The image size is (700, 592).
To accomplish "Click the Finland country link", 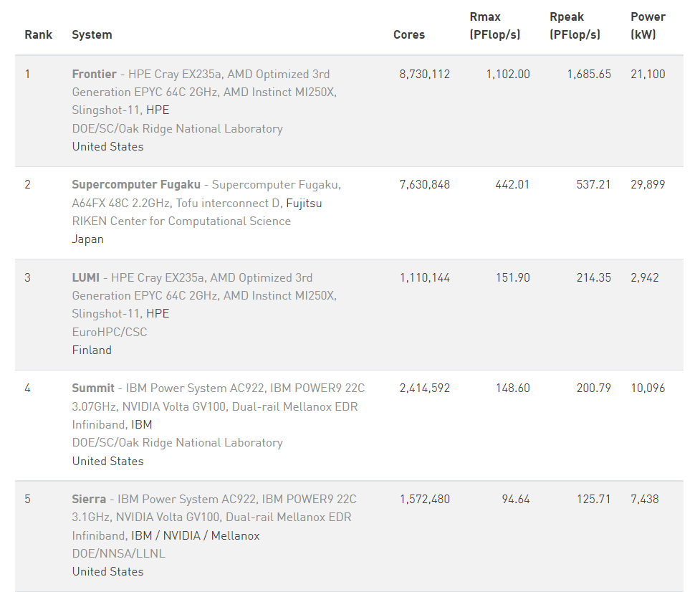I will (92, 350).
